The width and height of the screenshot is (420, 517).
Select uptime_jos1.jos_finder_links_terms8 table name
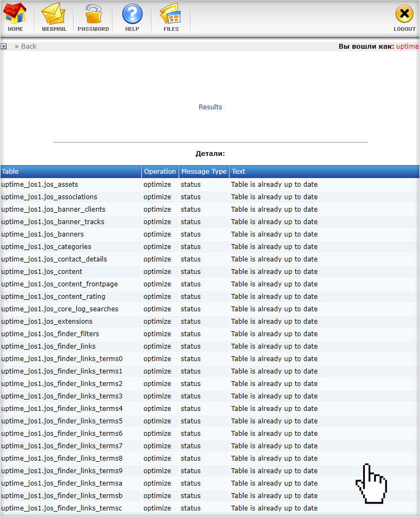62,459
